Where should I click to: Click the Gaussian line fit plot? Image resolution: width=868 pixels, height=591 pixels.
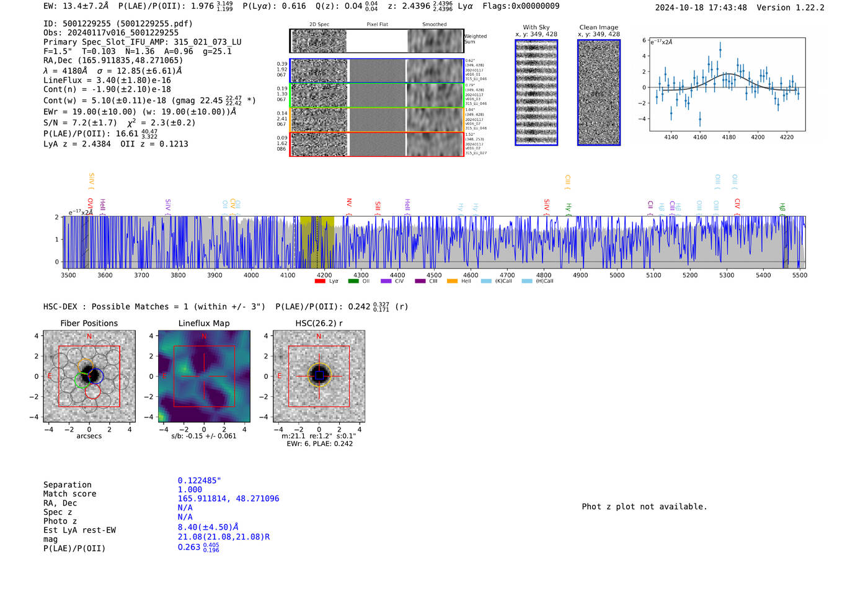coord(727,84)
